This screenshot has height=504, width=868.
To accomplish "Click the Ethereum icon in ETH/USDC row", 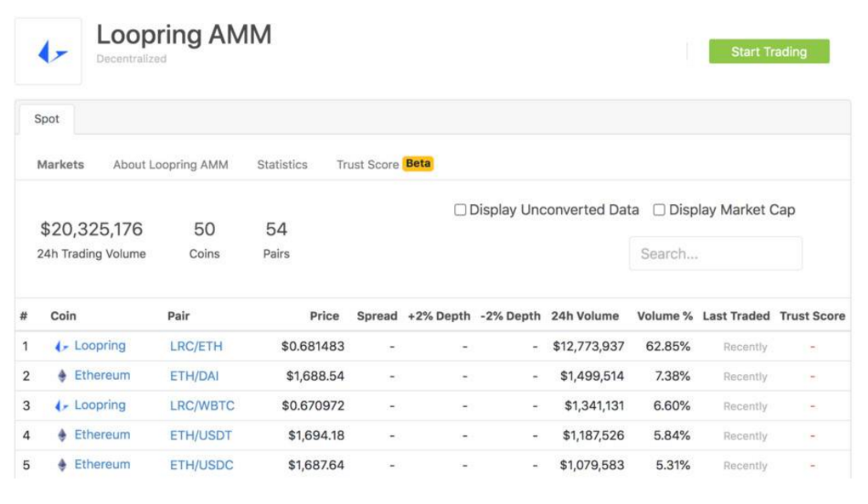I will coord(62,465).
